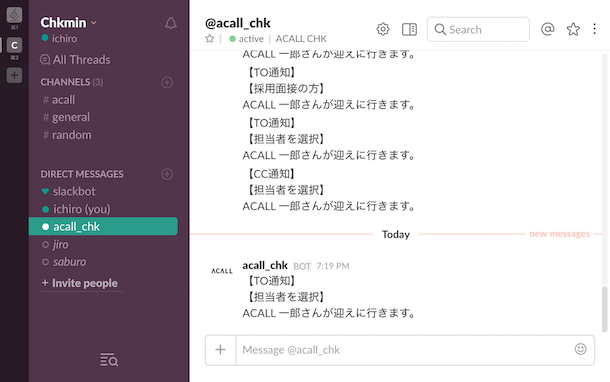
Task: Toggle the details pane icon
Action: tap(409, 29)
